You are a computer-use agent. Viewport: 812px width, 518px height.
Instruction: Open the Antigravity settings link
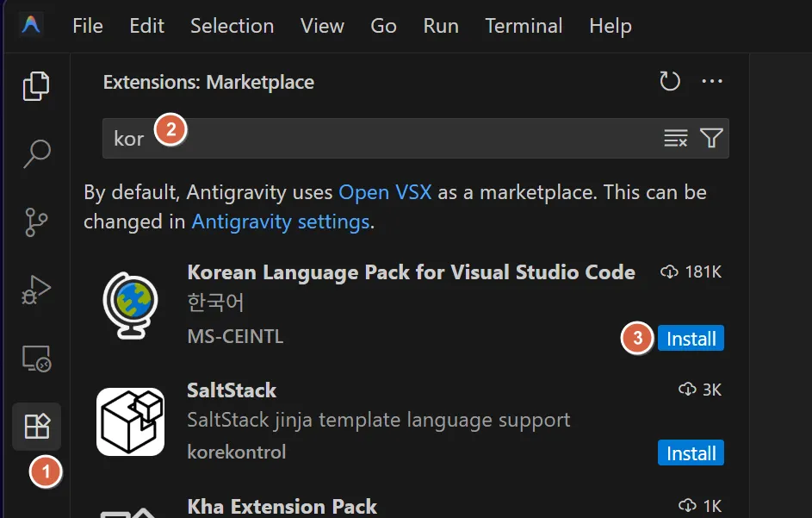click(x=281, y=222)
